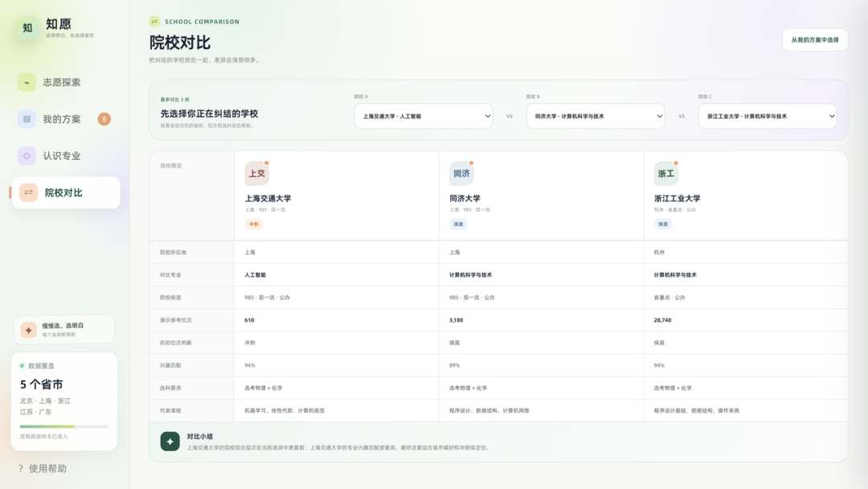The height and width of the screenshot is (489, 868).
Task: Click 从我的方案中选择 button
Action: click(x=815, y=40)
